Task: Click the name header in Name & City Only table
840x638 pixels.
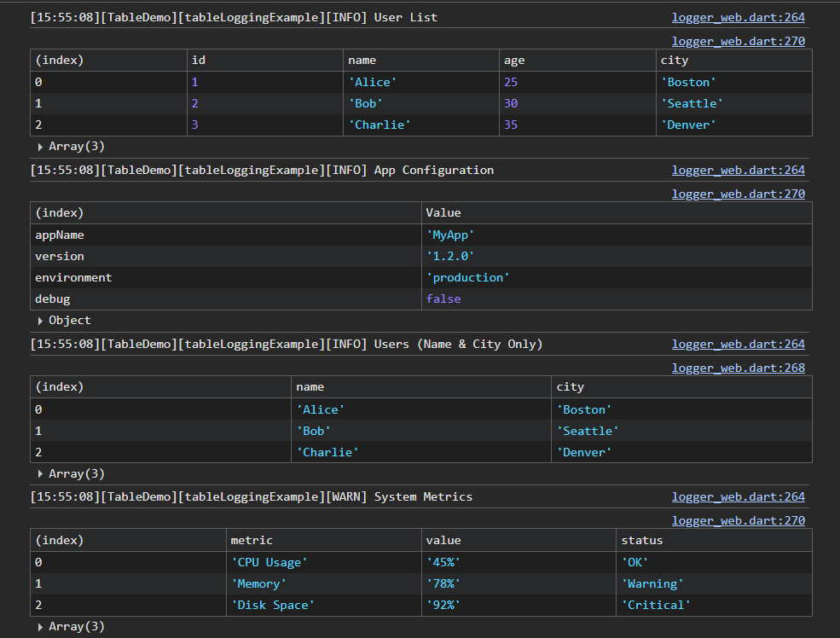Action: click(420, 386)
